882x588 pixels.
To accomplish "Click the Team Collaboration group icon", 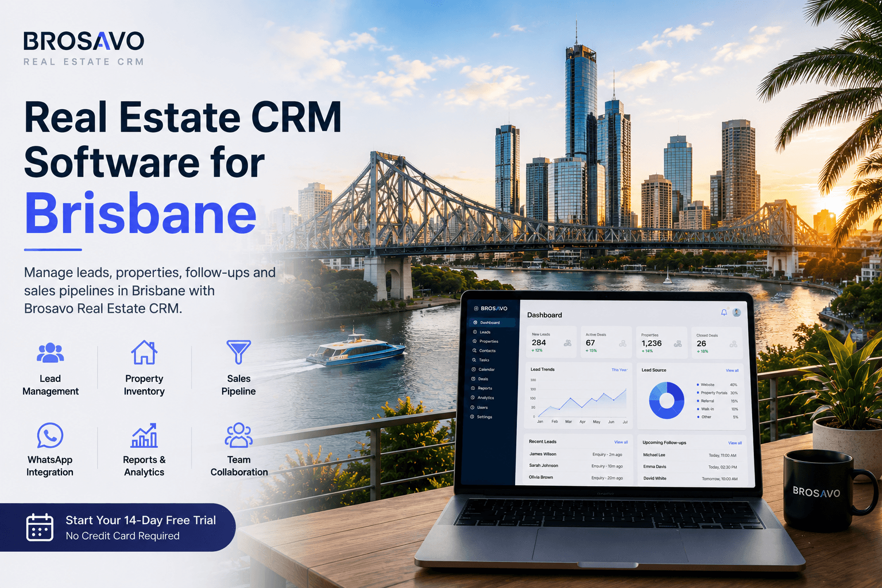I will coord(239,435).
